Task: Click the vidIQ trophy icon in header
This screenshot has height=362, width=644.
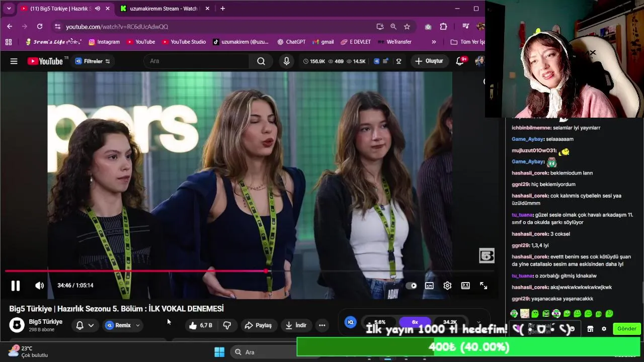Action: click(399, 61)
